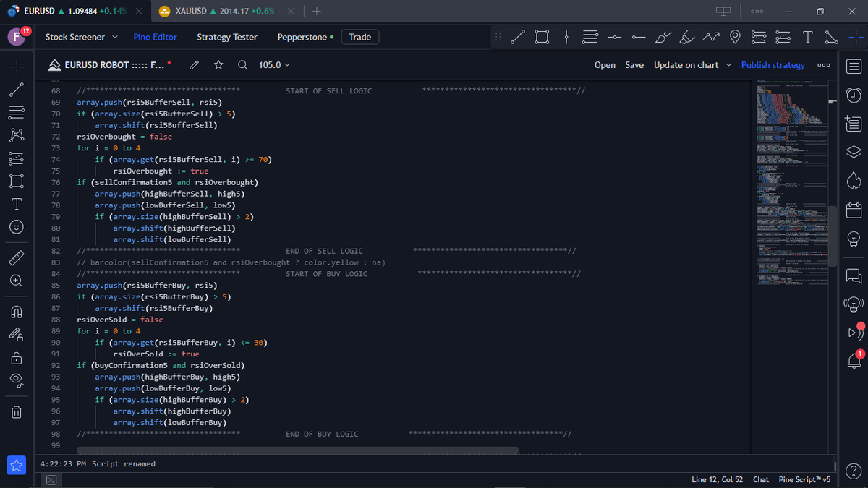Open the Pine console terminal icon
The width and height of the screenshot is (868, 488).
click(51, 480)
